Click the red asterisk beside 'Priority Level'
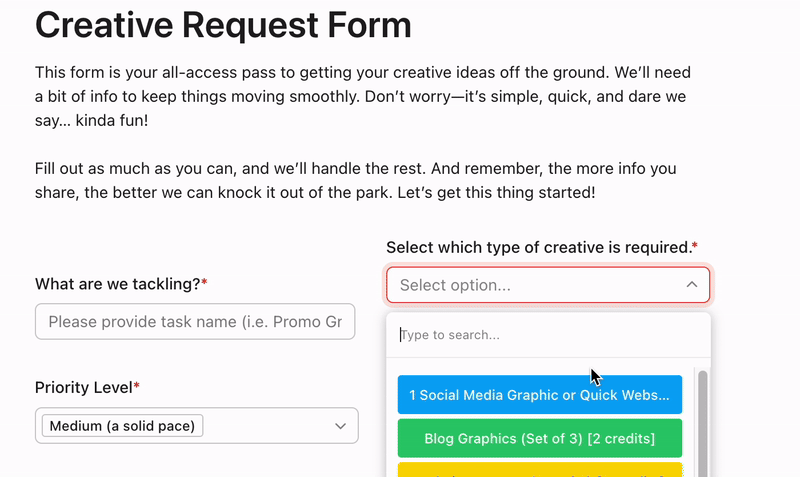 click(x=136, y=386)
